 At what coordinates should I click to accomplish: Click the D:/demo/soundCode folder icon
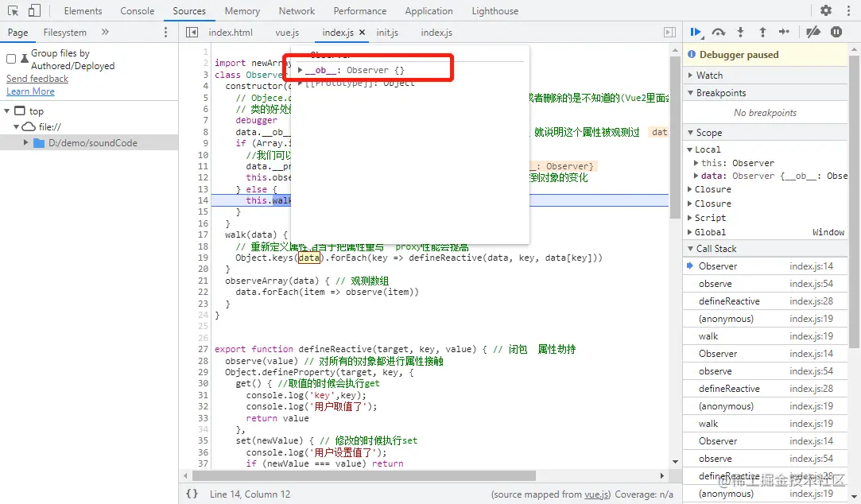pos(38,143)
